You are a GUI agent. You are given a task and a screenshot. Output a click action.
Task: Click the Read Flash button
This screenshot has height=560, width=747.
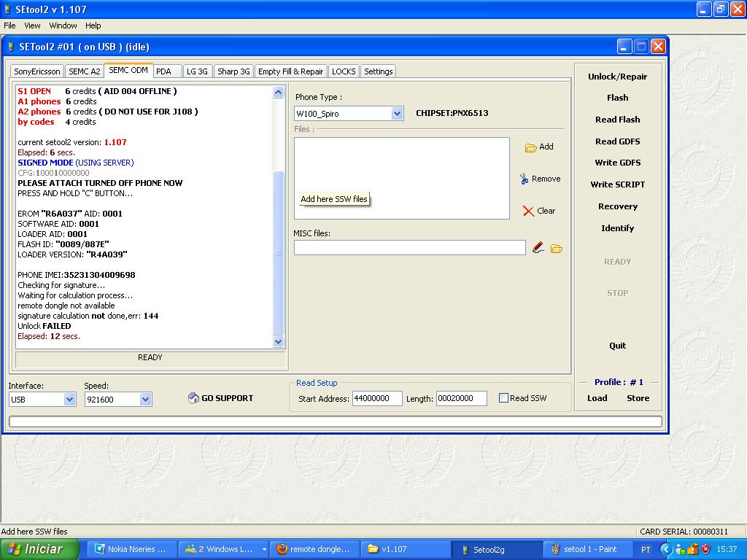(x=617, y=120)
